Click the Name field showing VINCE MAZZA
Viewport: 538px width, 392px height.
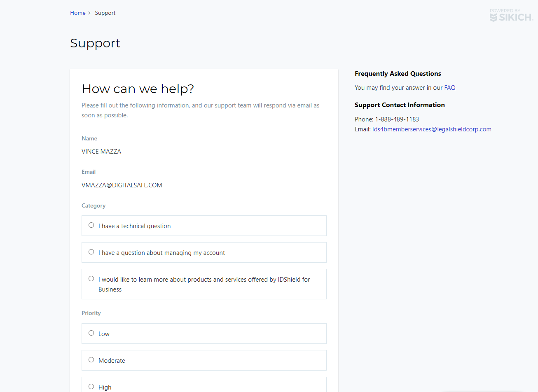[101, 151]
